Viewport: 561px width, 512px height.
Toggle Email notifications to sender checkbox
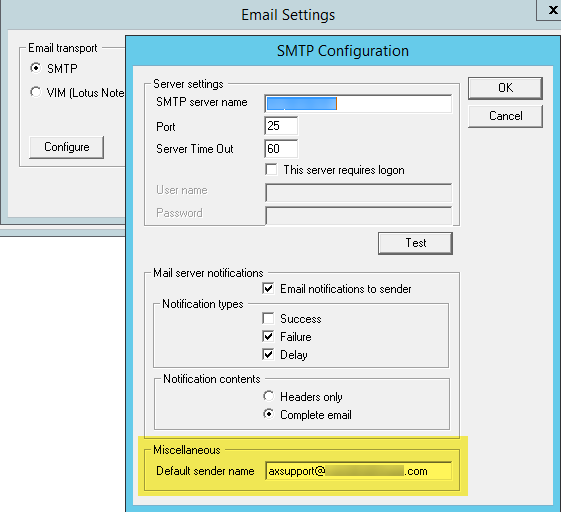tap(268, 288)
